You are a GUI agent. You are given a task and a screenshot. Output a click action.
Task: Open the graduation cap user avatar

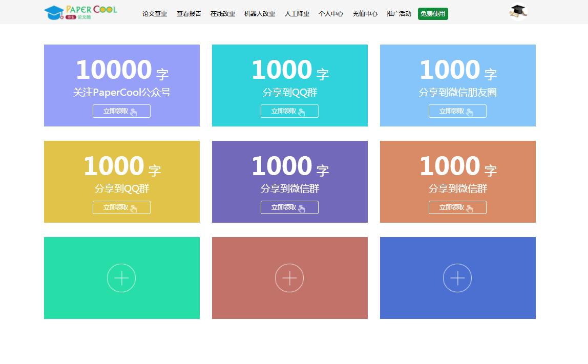pyautogui.click(x=518, y=12)
